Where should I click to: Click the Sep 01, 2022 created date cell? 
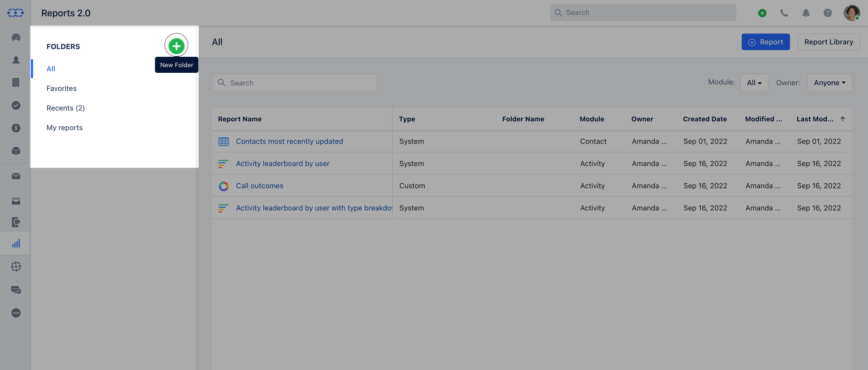pyautogui.click(x=705, y=141)
